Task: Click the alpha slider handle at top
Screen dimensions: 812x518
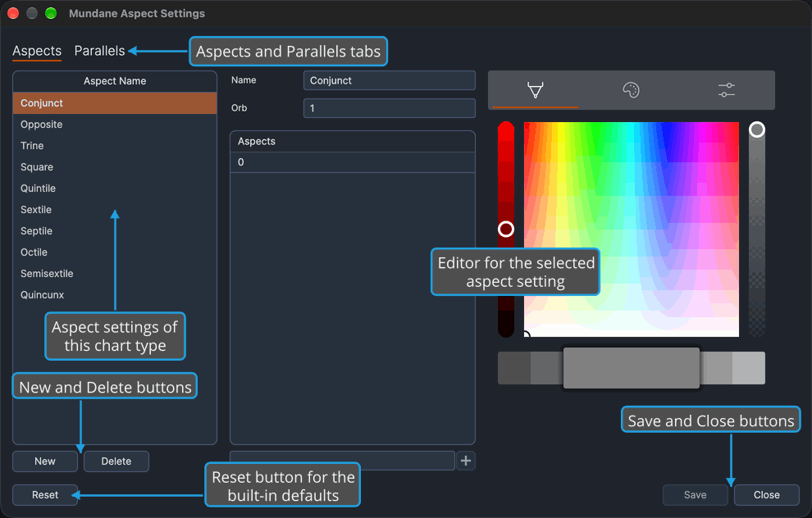Action: tap(756, 129)
